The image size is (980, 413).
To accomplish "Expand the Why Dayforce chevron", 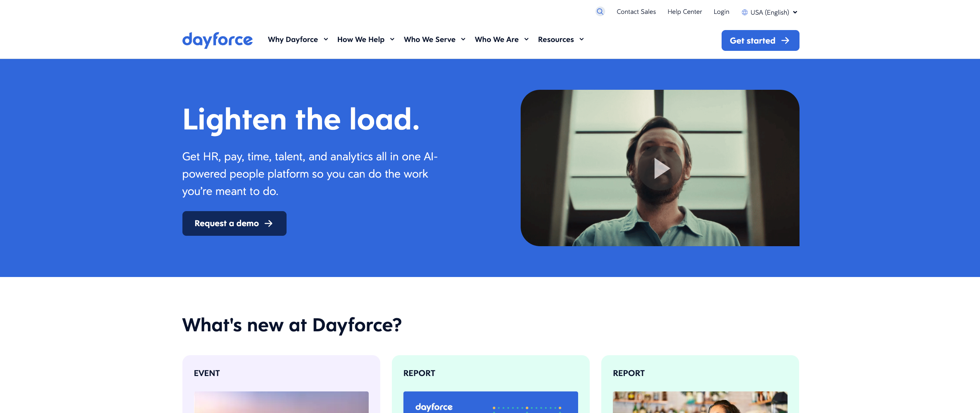I will click(326, 39).
